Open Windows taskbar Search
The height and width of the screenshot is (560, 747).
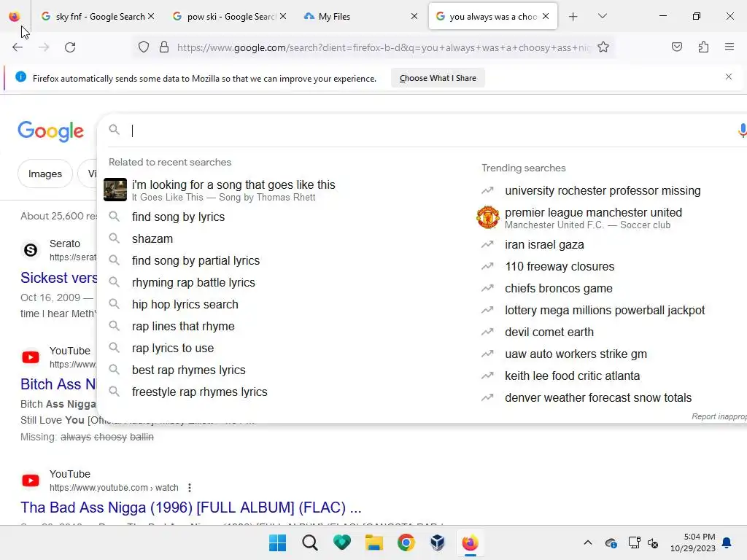click(x=309, y=542)
